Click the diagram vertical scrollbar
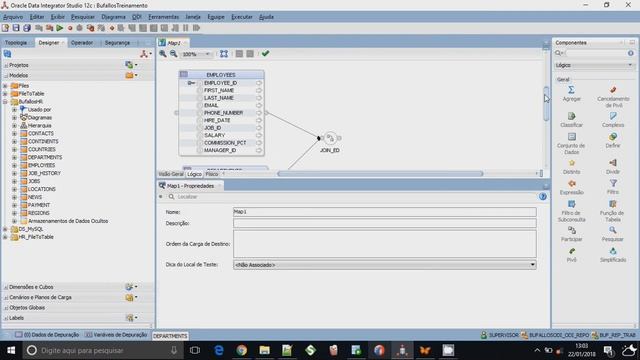The height and width of the screenshot is (360, 640). [546, 103]
